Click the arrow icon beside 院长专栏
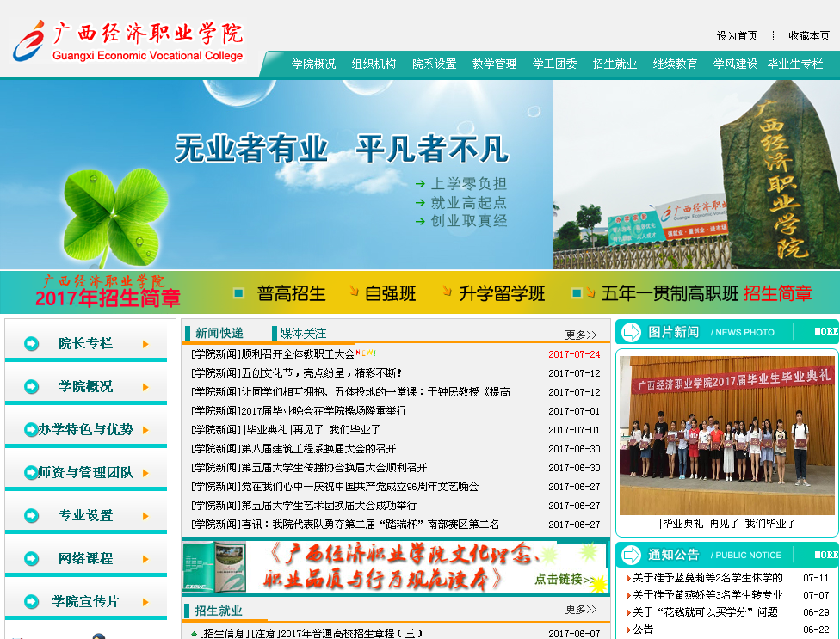Viewport: 840px width, 639px height. tap(32, 344)
